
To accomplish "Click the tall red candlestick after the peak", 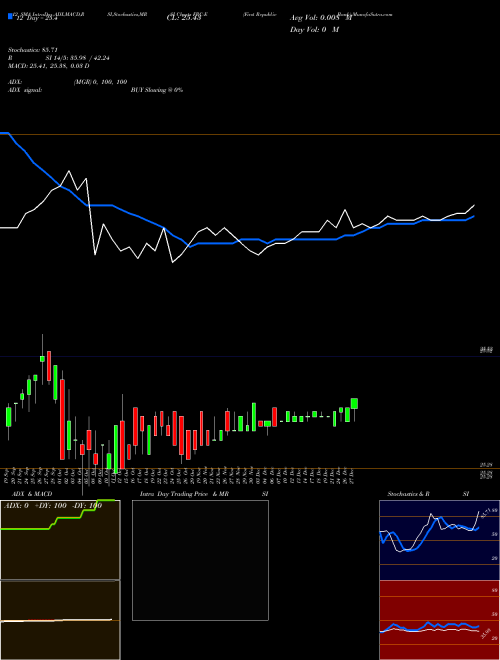I will (62, 419).
